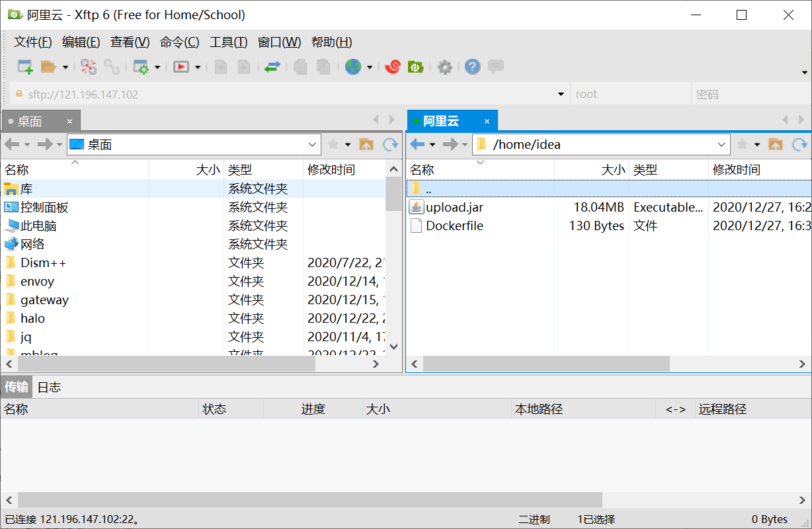Open the 命令(C) menu

point(180,42)
